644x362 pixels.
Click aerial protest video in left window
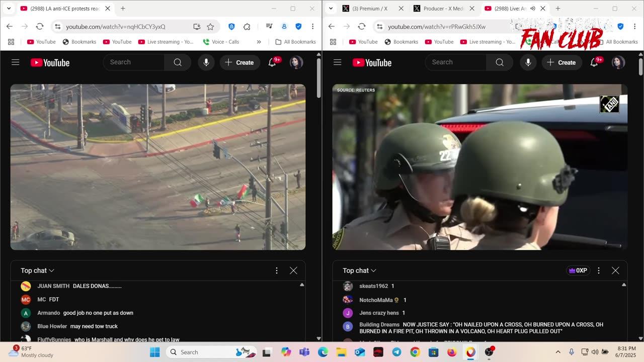158,167
